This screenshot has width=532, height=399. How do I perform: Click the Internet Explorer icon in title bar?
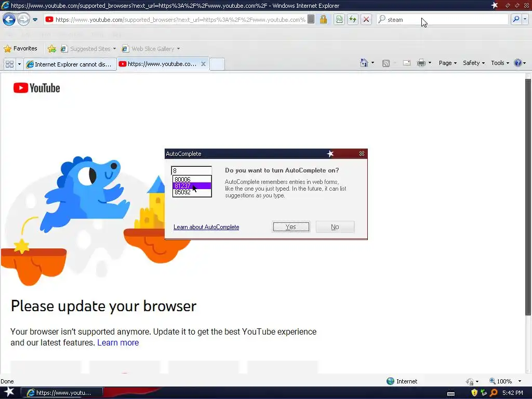click(x=5, y=5)
